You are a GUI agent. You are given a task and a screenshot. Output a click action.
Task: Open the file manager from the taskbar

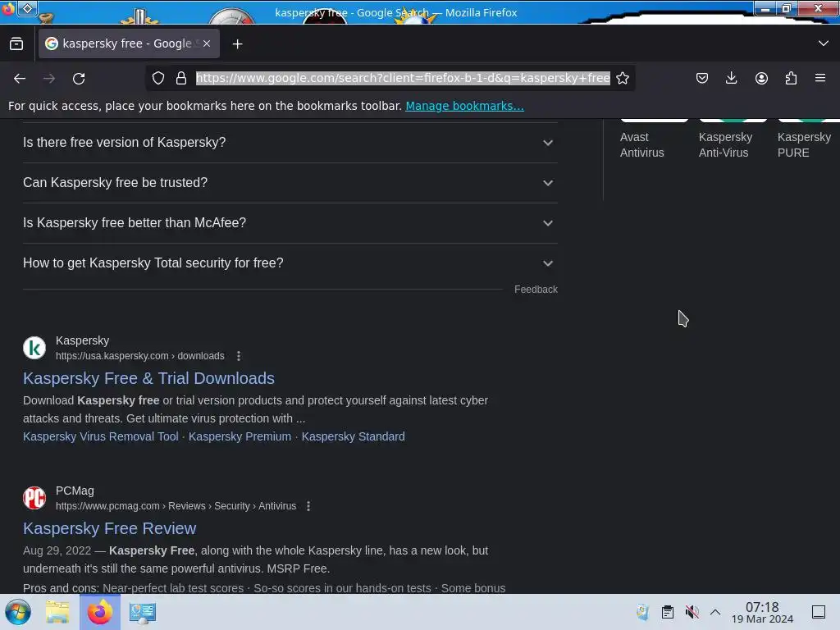pyautogui.click(x=57, y=612)
